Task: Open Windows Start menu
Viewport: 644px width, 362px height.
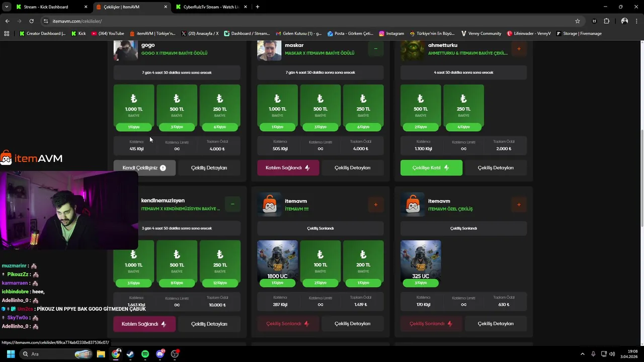Action: click(x=11, y=354)
